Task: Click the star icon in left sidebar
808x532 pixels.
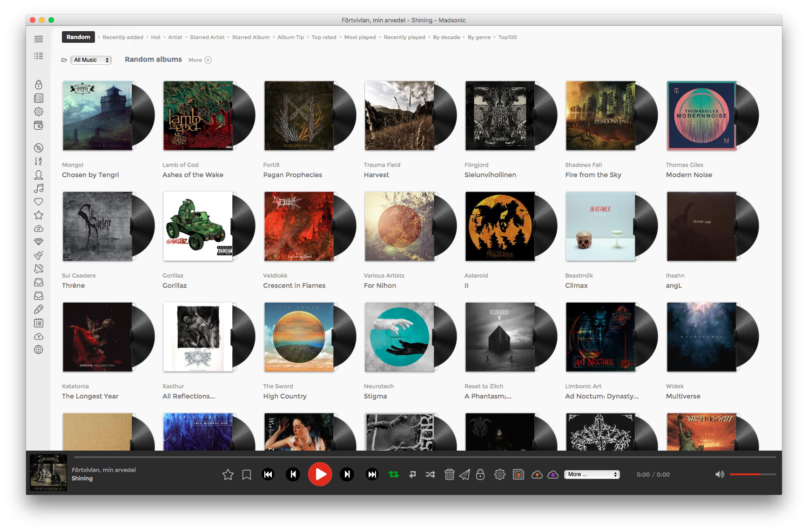Action: 39,215
